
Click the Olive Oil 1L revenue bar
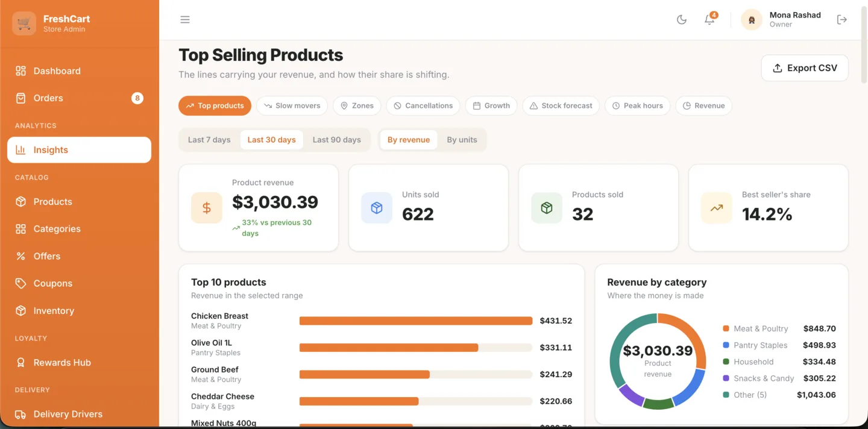coord(389,348)
